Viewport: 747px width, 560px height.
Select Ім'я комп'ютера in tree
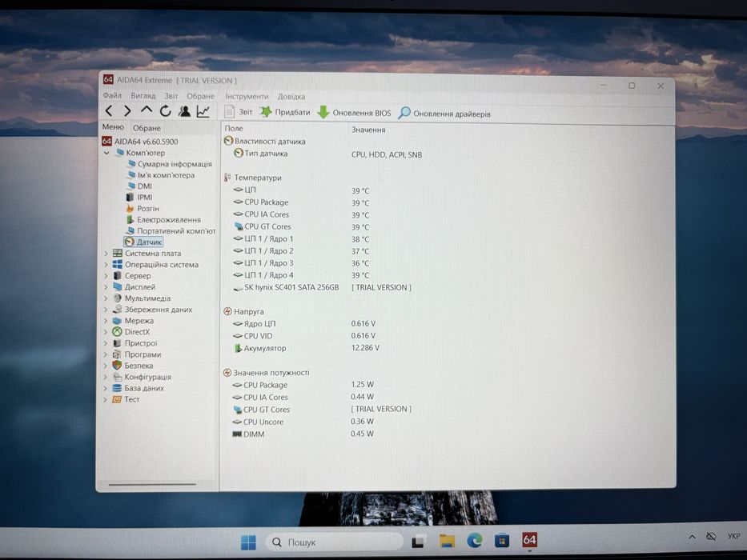click(161, 175)
